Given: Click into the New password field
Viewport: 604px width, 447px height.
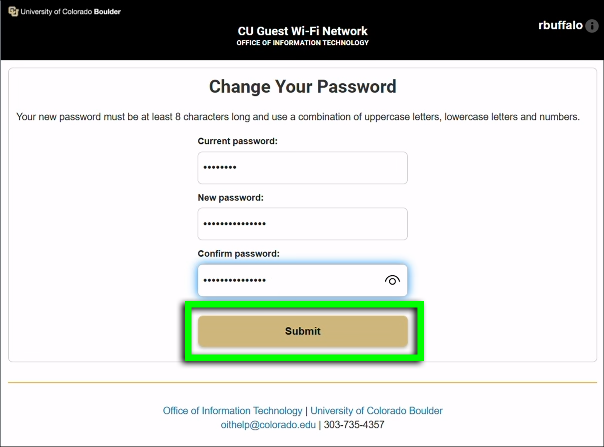Looking at the screenshot, I should [x=302, y=224].
